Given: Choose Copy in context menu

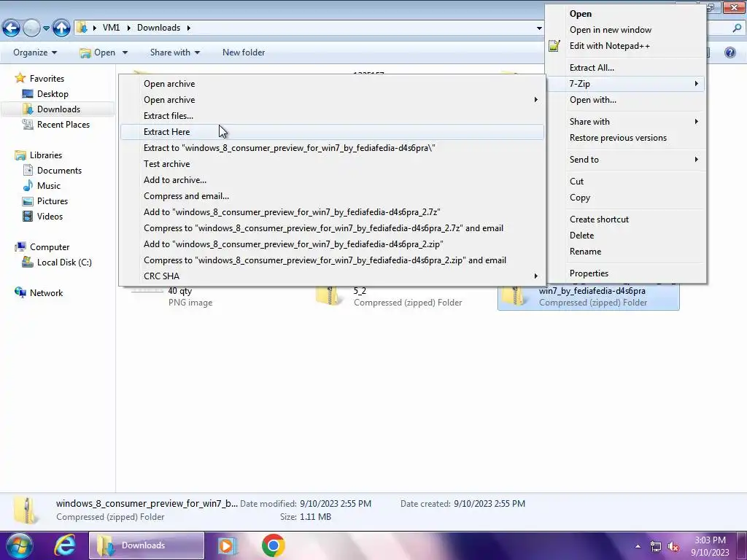Looking at the screenshot, I should point(625,198).
